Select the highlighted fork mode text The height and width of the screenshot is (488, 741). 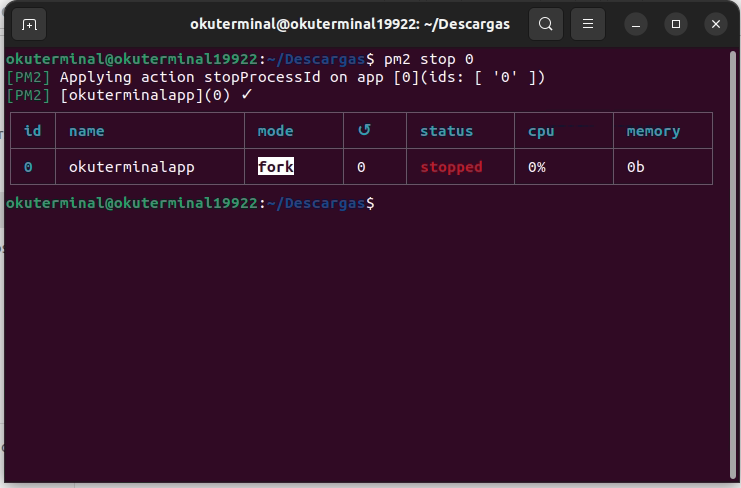coord(276,167)
